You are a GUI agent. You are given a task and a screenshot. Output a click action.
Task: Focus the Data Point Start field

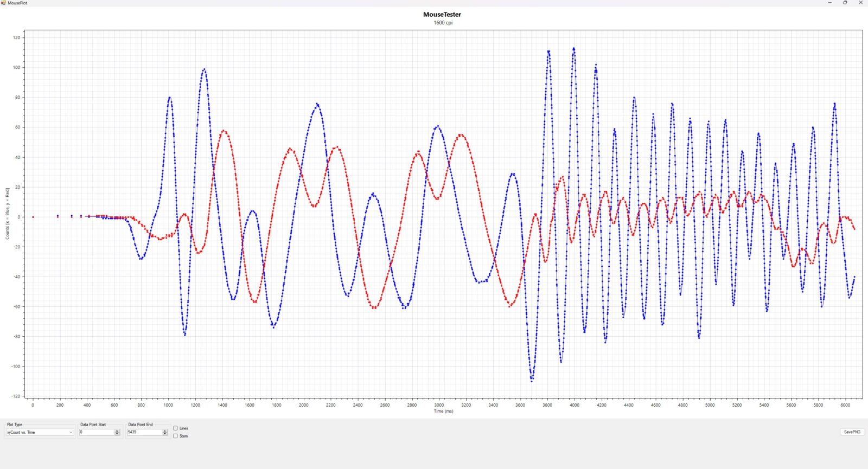point(97,432)
